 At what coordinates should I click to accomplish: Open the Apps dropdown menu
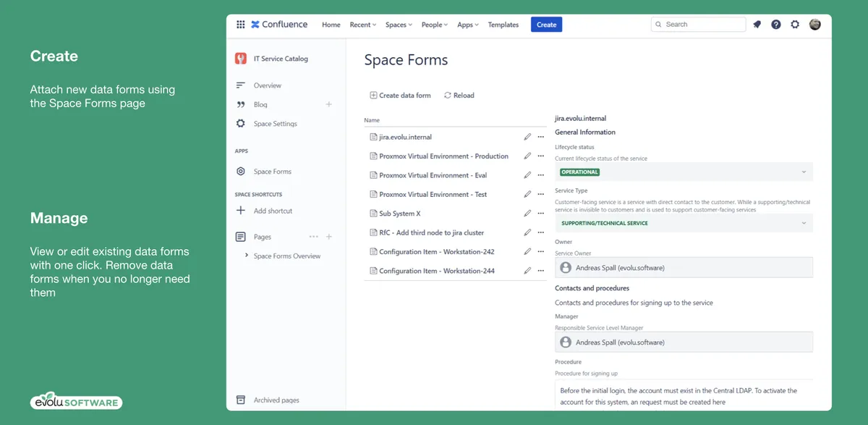pos(468,25)
